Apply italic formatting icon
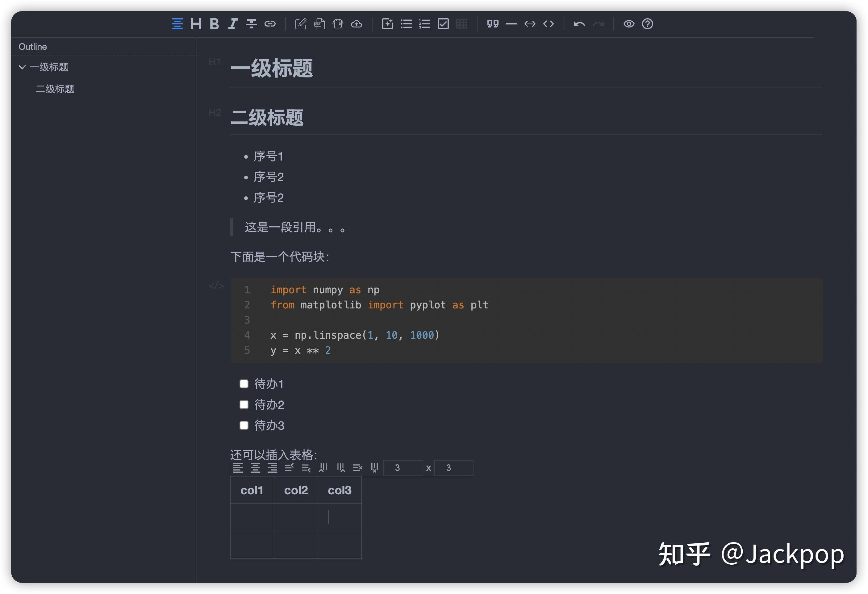The height and width of the screenshot is (594, 868). click(233, 24)
